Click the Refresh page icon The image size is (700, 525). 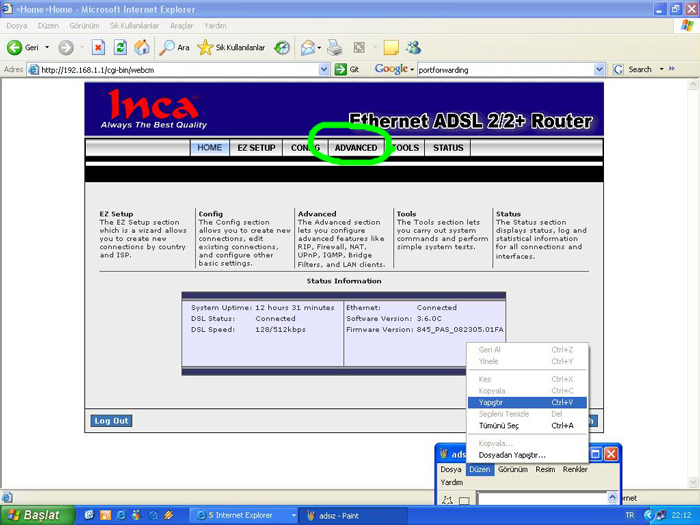pyautogui.click(x=120, y=47)
